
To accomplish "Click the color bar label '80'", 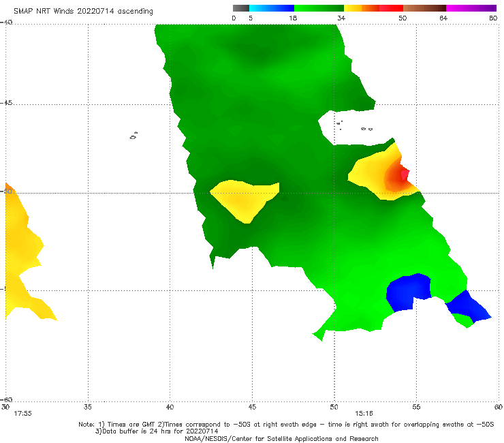I will click(x=493, y=18).
